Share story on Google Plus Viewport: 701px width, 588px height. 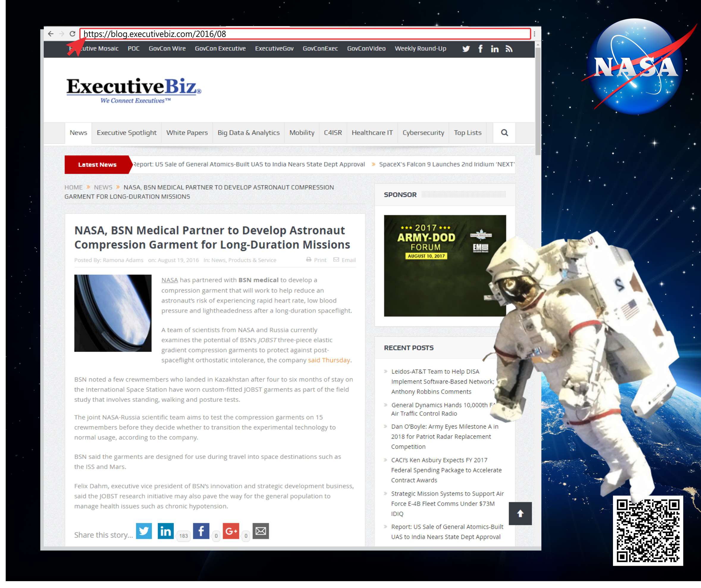(x=231, y=531)
